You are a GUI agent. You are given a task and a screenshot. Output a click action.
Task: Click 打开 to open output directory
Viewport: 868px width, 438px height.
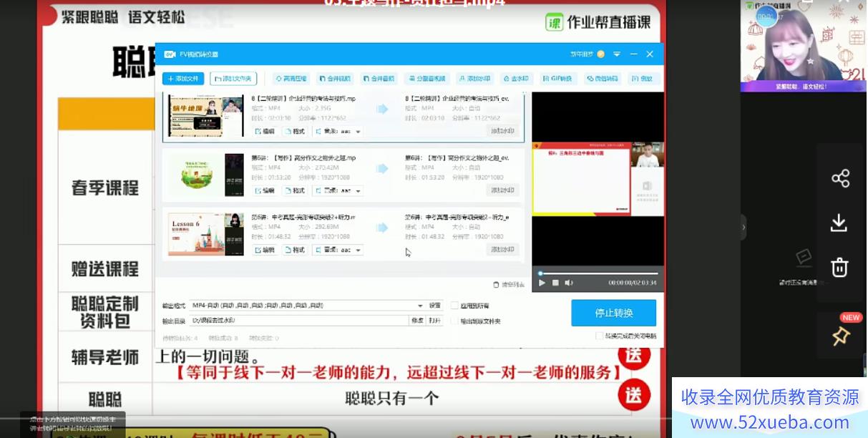434,321
